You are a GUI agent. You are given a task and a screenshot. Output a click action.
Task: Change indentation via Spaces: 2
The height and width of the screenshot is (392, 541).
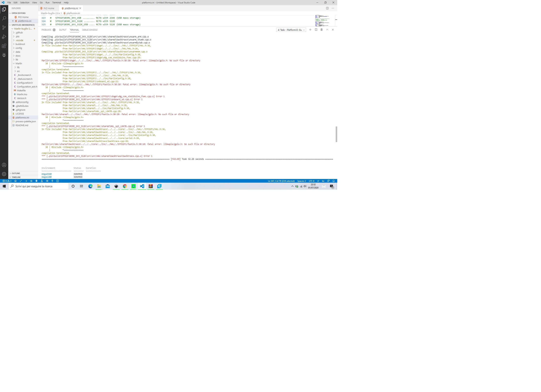[302, 181]
